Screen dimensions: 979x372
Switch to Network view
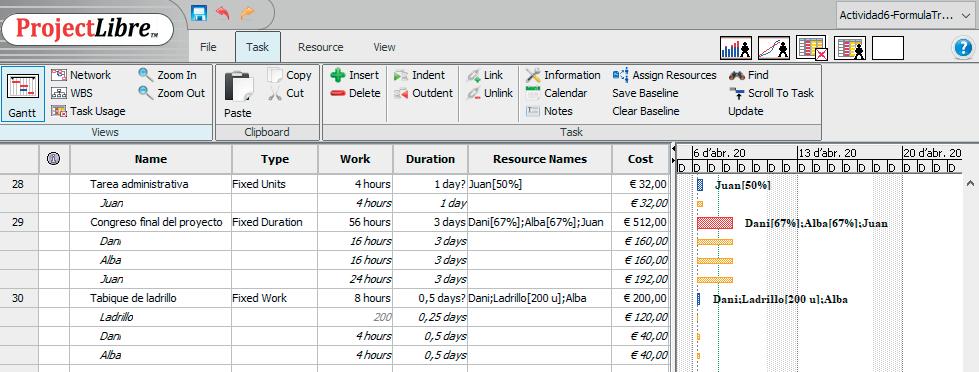tap(81, 75)
